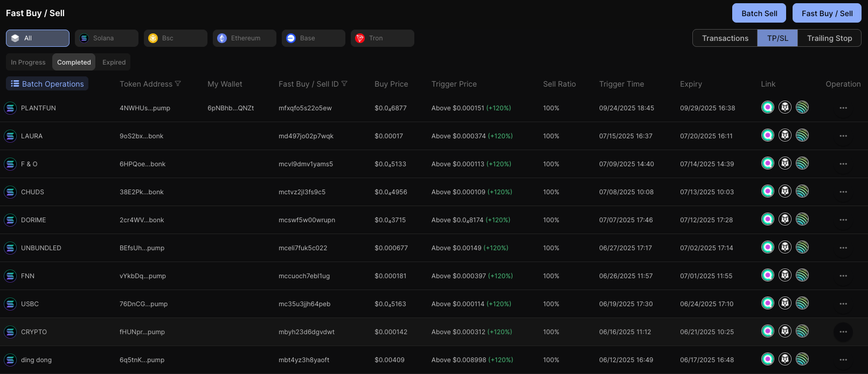
Task: Click the Solana chain icon beside USBC
Action: [10, 304]
